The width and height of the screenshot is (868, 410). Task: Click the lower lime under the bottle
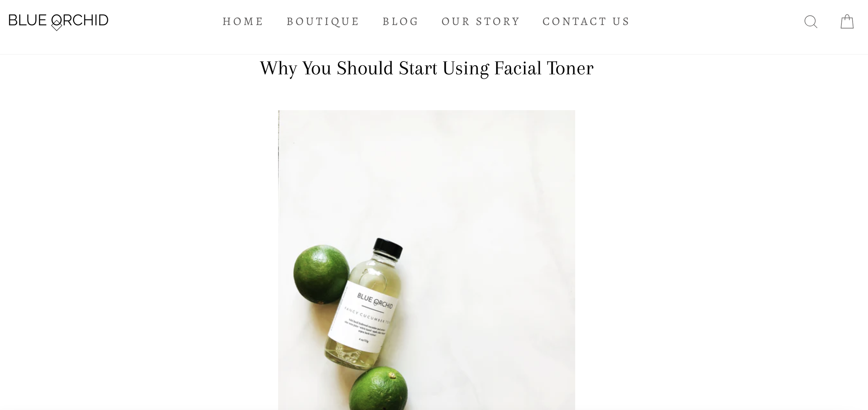coord(378,389)
